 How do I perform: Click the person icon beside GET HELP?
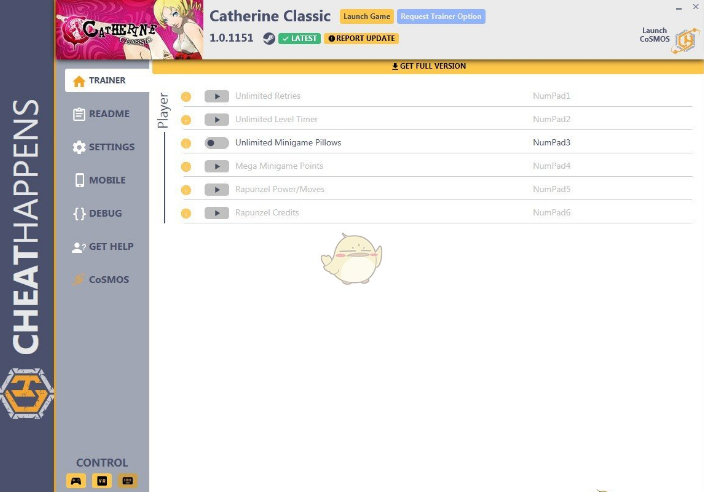[79, 247]
